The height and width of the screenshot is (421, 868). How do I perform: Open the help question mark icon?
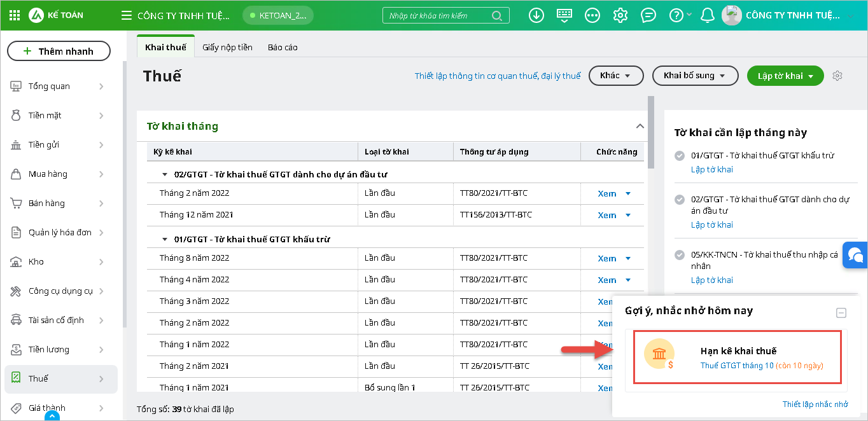point(676,15)
